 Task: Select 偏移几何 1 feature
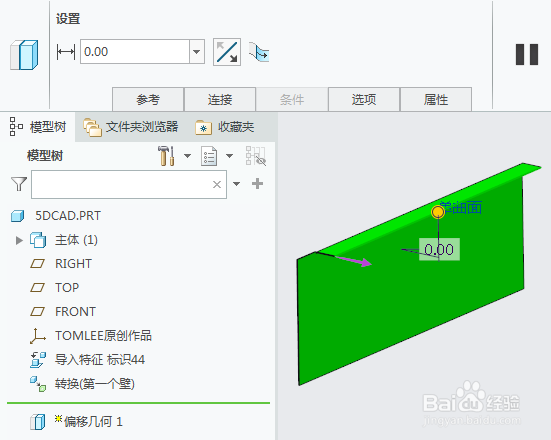[x=93, y=421]
